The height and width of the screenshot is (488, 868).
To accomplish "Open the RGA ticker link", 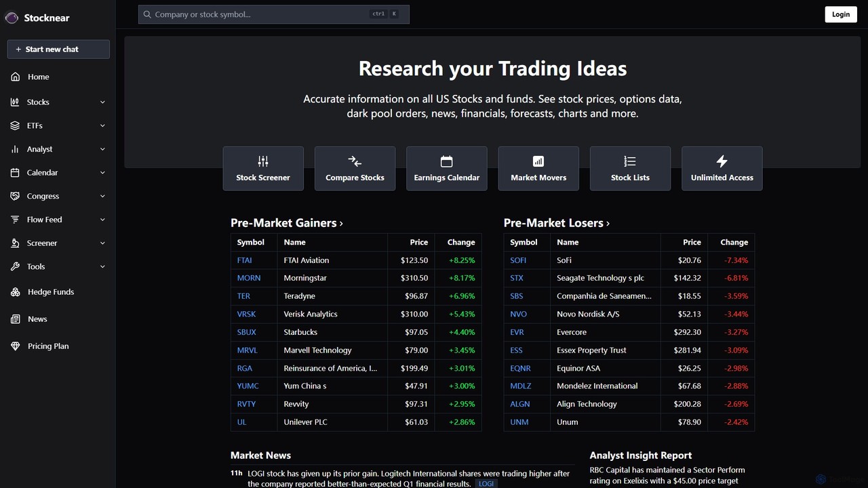I will click(x=245, y=369).
